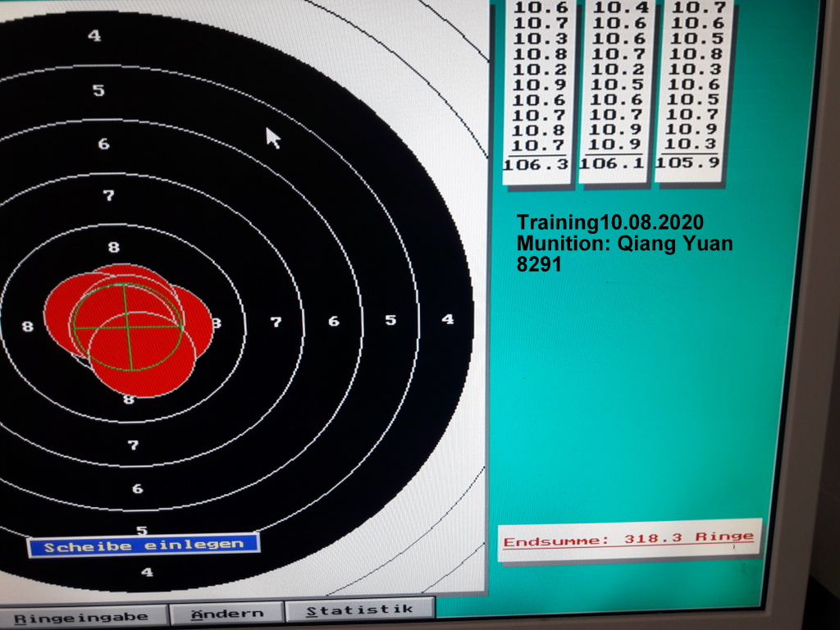Viewport: 840px width, 630px height.
Task: Click the green crosshair center on target
Action: [x=126, y=326]
